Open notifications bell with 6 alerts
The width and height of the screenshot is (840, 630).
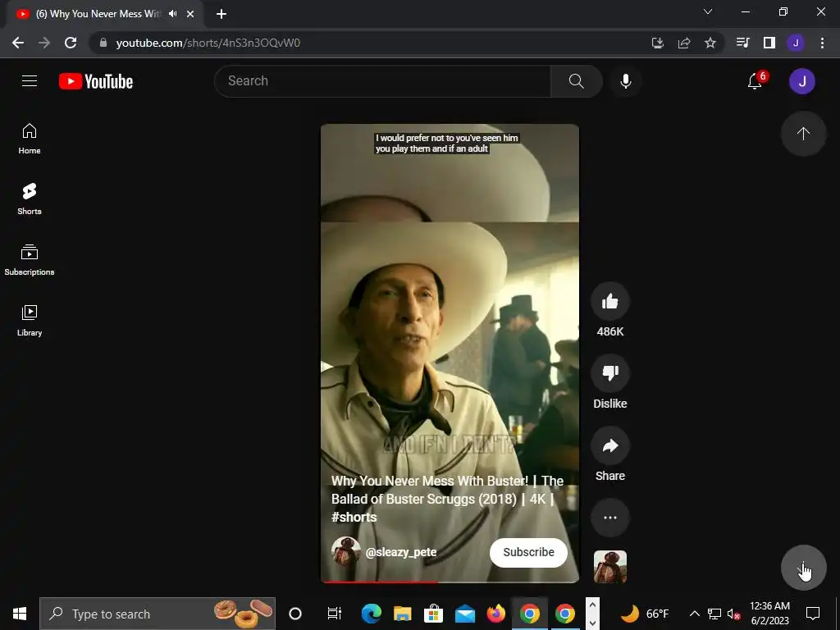click(756, 81)
